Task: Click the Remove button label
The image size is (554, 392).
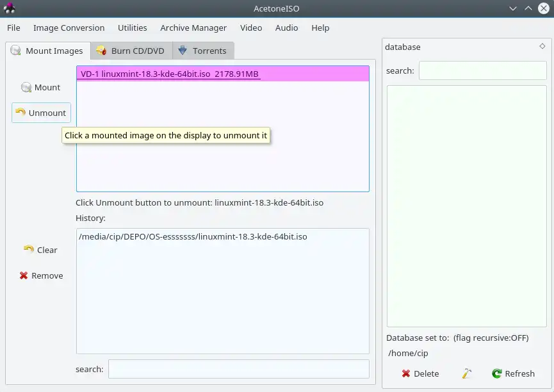Action: click(47, 275)
